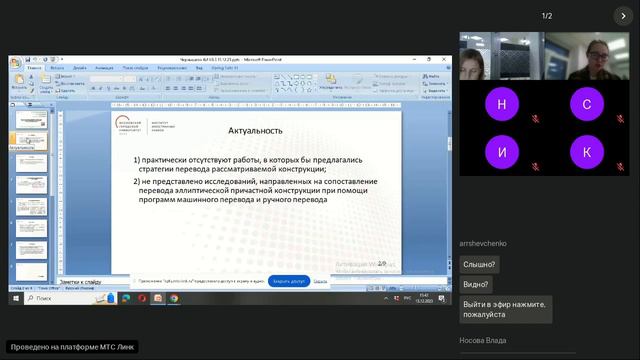Save the presentation from the quick access toolbar
The height and width of the screenshot is (360, 640).
click(28, 60)
